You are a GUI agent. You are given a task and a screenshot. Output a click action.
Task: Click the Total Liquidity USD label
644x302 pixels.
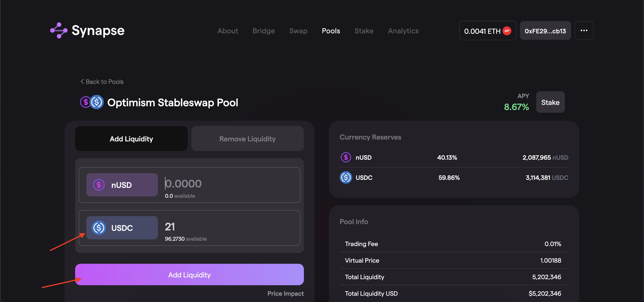click(x=371, y=293)
